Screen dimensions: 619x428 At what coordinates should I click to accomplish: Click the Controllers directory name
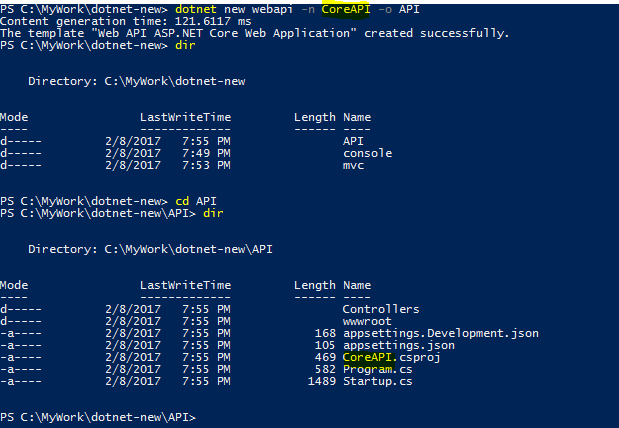pos(380,309)
